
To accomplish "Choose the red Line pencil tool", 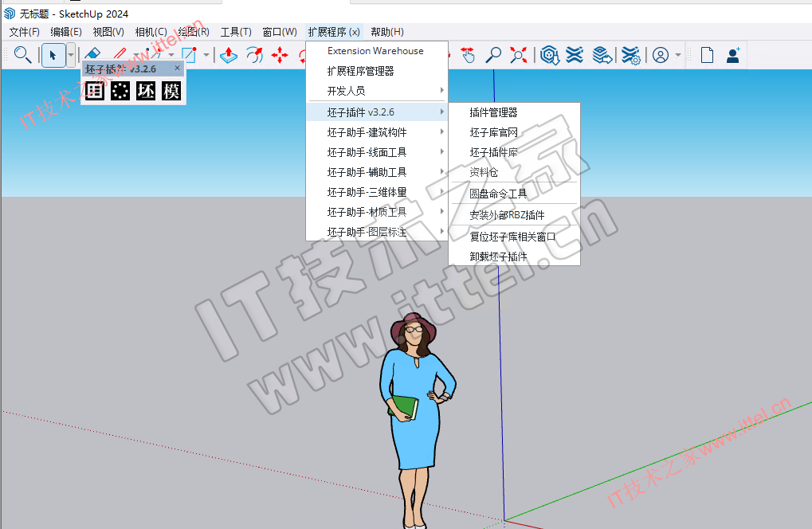I will coord(120,53).
